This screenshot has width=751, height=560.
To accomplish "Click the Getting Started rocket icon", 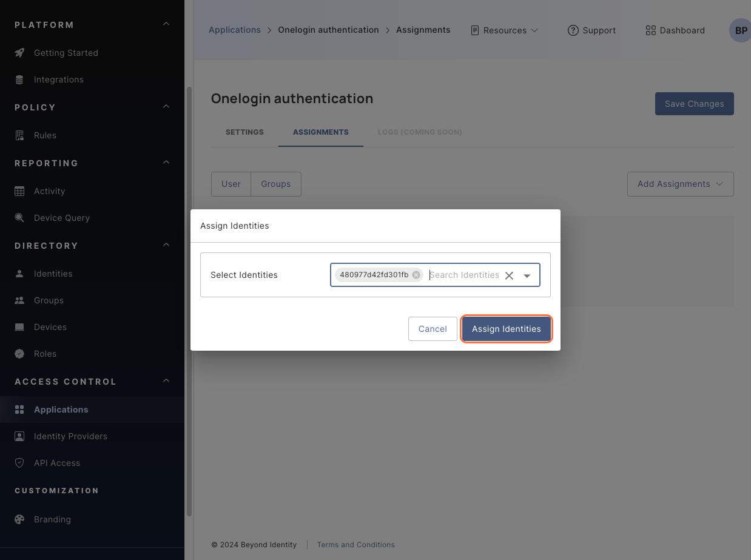I will 19,53.
